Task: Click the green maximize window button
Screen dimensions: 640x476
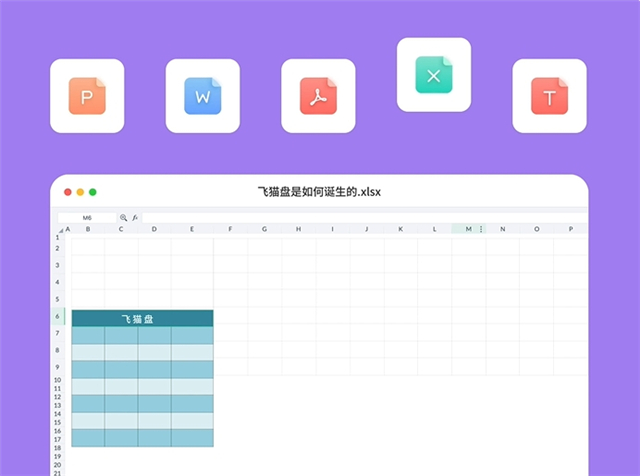Action: [93, 192]
